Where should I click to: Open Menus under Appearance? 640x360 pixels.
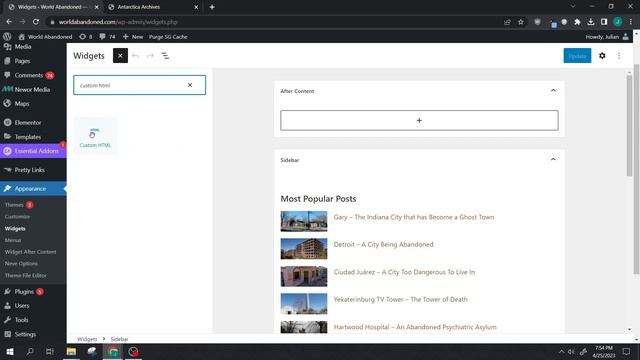coord(13,240)
